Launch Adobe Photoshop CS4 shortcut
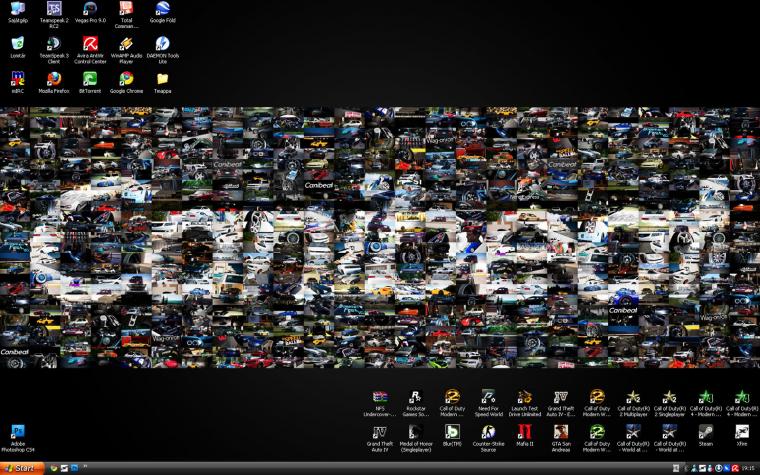760x475 pixels. [x=18, y=438]
